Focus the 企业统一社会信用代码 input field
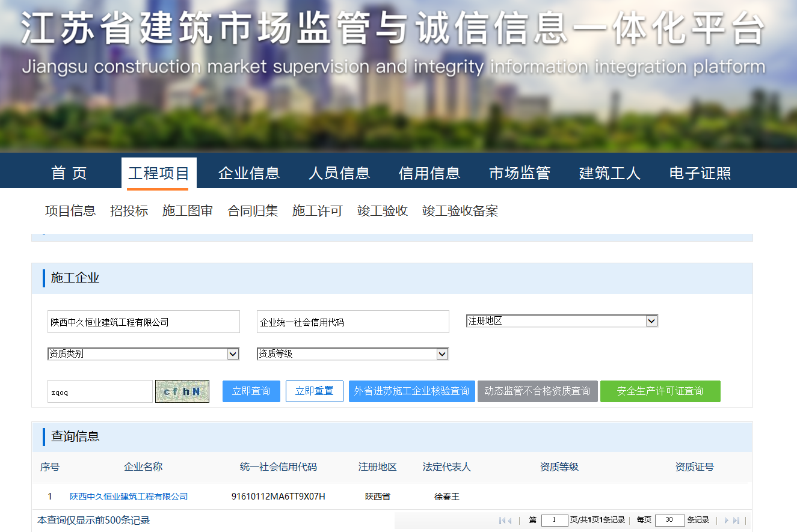Image resolution: width=797 pixels, height=532 pixels. pyautogui.click(x=353, y=322)
